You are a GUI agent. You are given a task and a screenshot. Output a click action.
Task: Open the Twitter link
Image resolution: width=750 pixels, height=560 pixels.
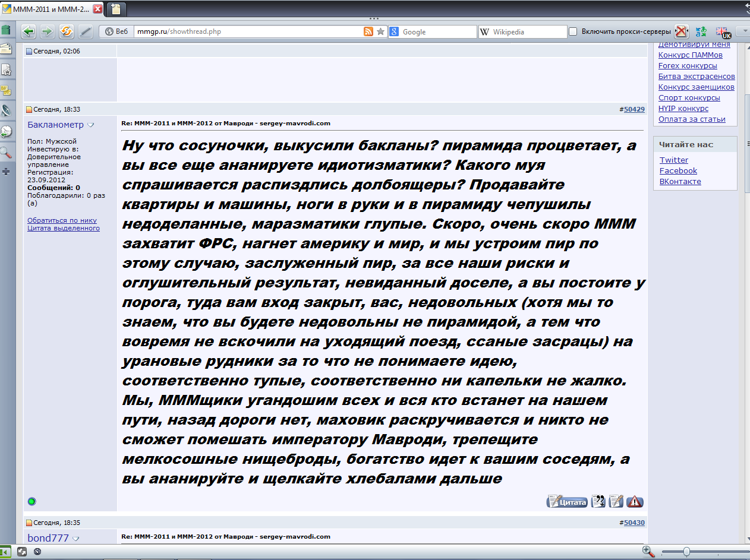[x=674, y=160]
